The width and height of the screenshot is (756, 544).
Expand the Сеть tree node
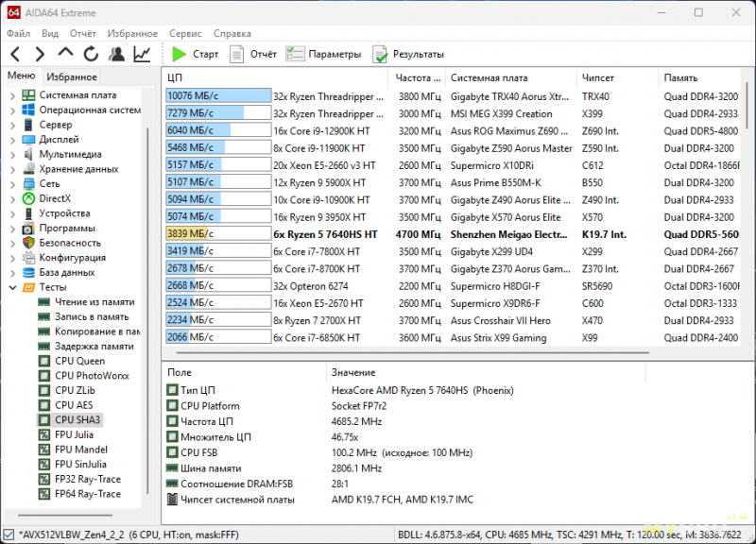click(x=12, y=184)
